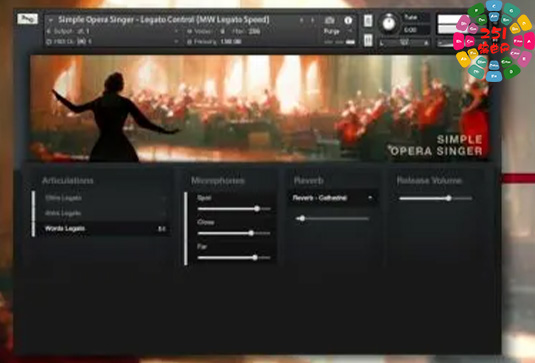Screen dimensions: 535x363
Task: Open the Output channel dropdown
Action: click(112, 31)
